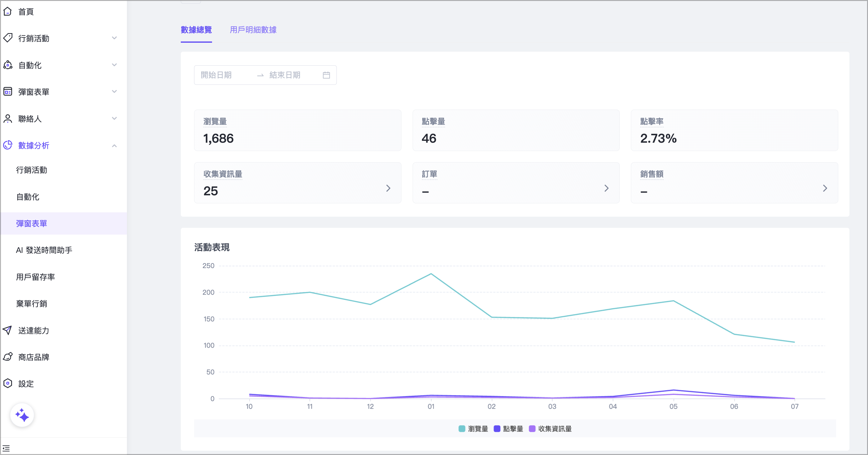This screenshot has width=868, height=455.
Task: Open AI 發送時間助手 in sidebar
Action: click(x=44, y=250)
